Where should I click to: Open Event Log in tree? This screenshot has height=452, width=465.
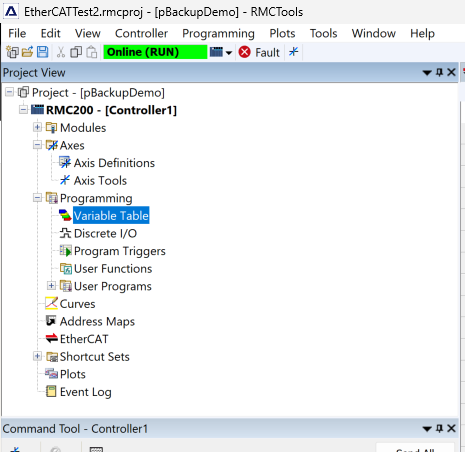tap(86, 392)
